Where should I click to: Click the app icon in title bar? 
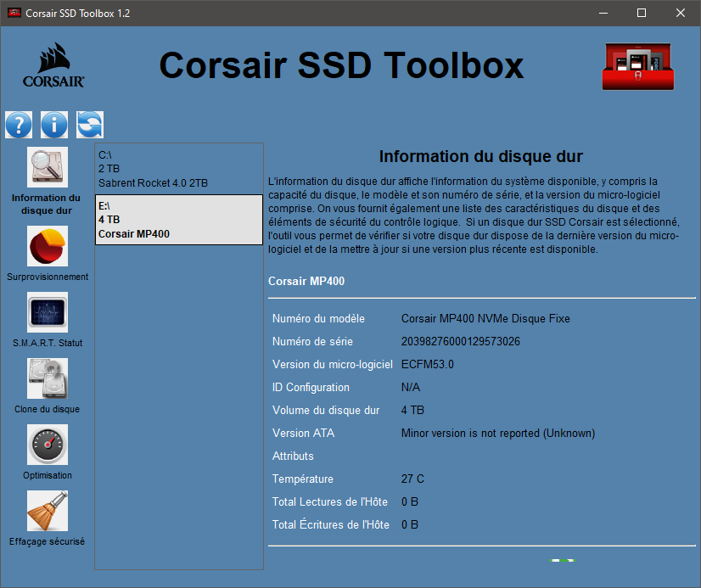coord(14,13)
